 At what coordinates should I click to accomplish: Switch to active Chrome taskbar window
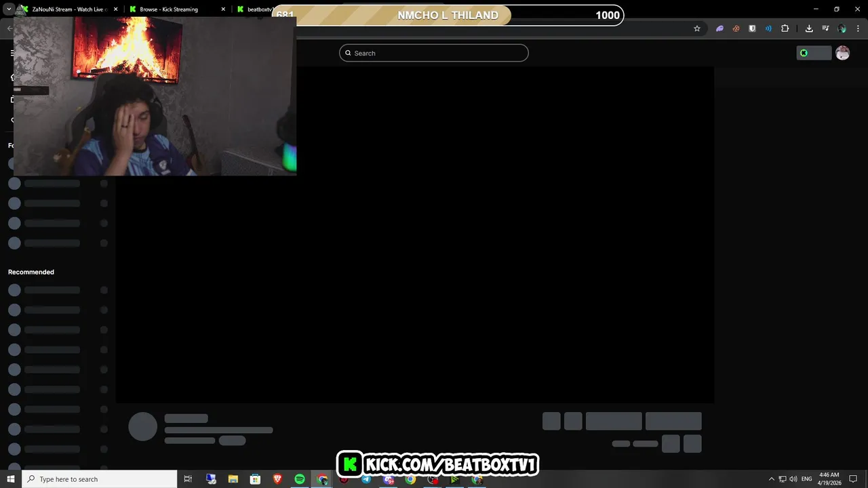322,479
